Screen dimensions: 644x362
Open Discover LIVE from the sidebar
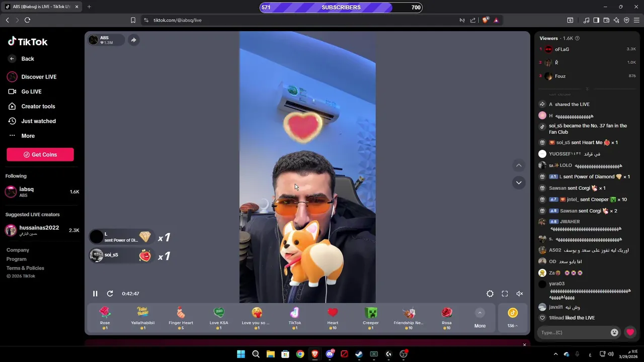(32, 77)
